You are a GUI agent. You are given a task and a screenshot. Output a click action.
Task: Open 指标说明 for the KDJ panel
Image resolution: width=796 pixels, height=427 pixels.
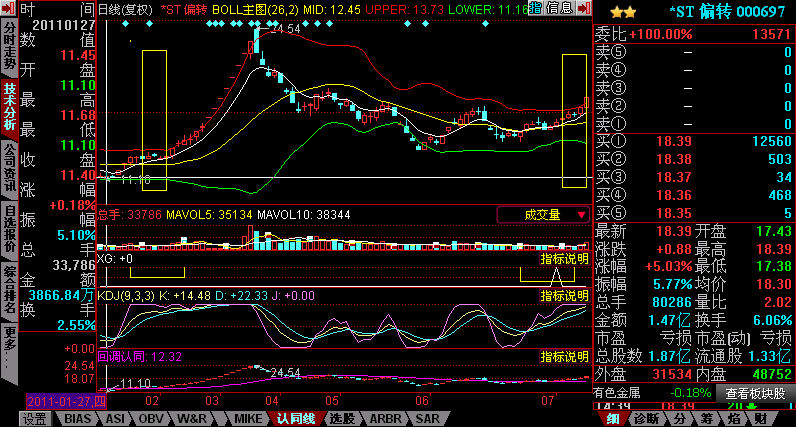[565, 295]
